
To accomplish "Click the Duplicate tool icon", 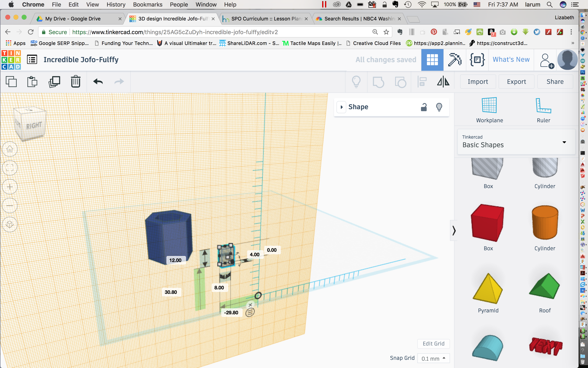I will [54, 82].
